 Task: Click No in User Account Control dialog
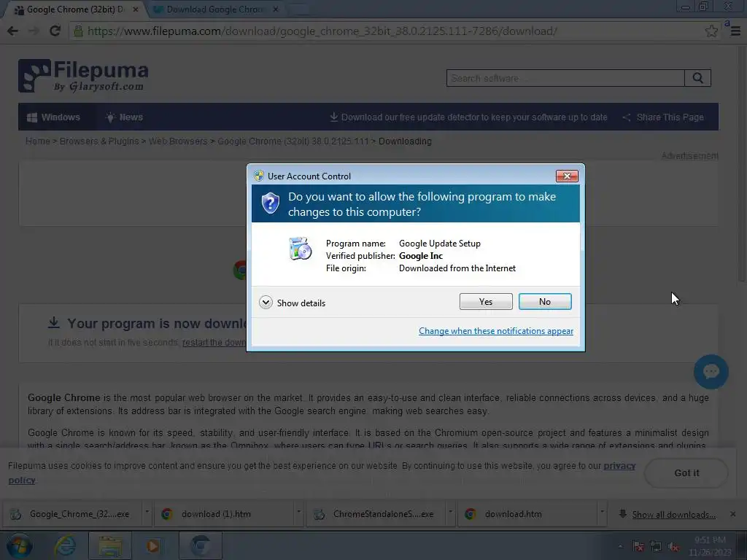(544, 301)
